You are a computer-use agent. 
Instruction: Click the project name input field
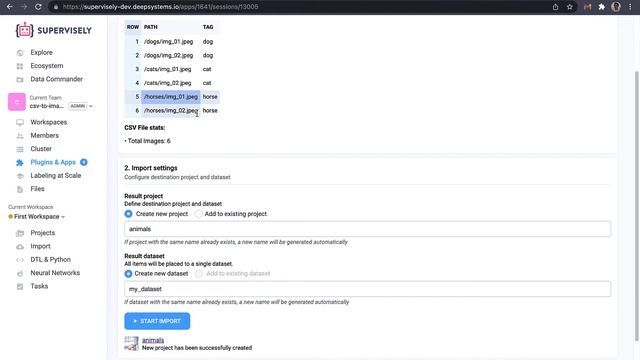point(367,229)
